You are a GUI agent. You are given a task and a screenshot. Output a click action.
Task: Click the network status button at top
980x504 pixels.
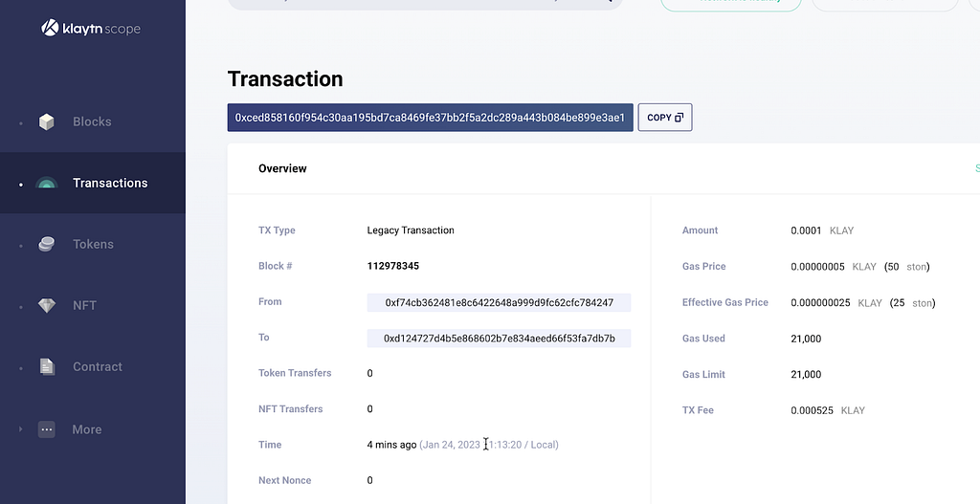(730, 5)
